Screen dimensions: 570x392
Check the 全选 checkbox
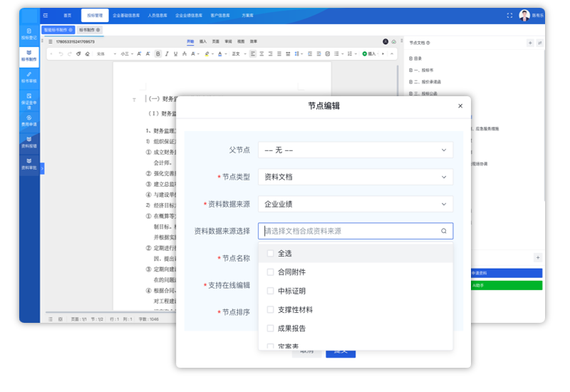pos(270,254)
